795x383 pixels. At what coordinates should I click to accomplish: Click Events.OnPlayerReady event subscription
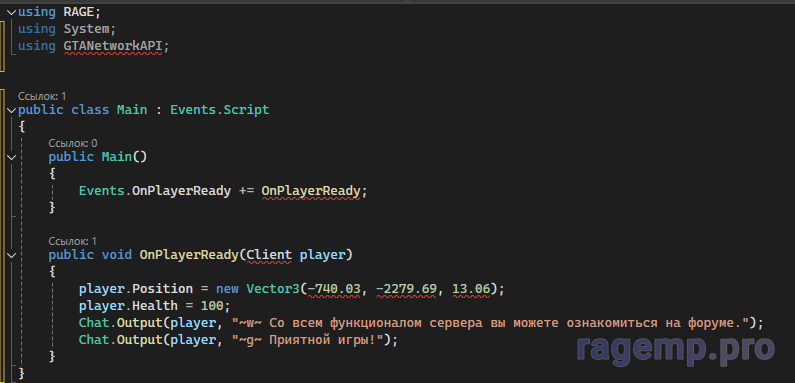(155, 191)
